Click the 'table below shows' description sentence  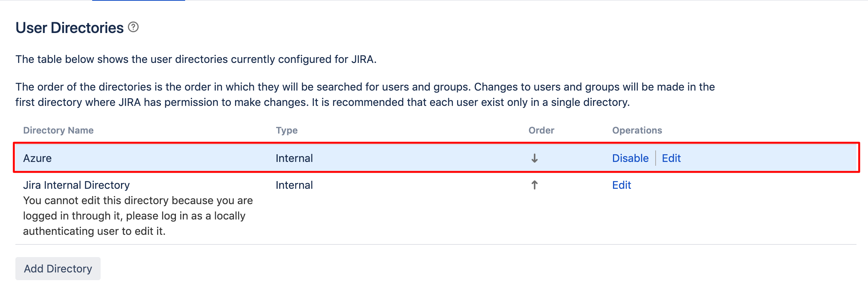pos(196,59)
